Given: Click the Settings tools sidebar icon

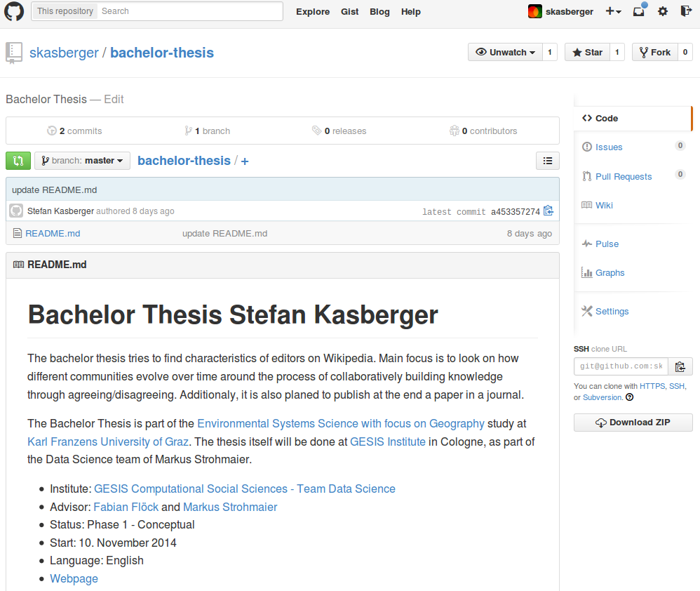Looking at the screenshot, I should pos(587,312).
